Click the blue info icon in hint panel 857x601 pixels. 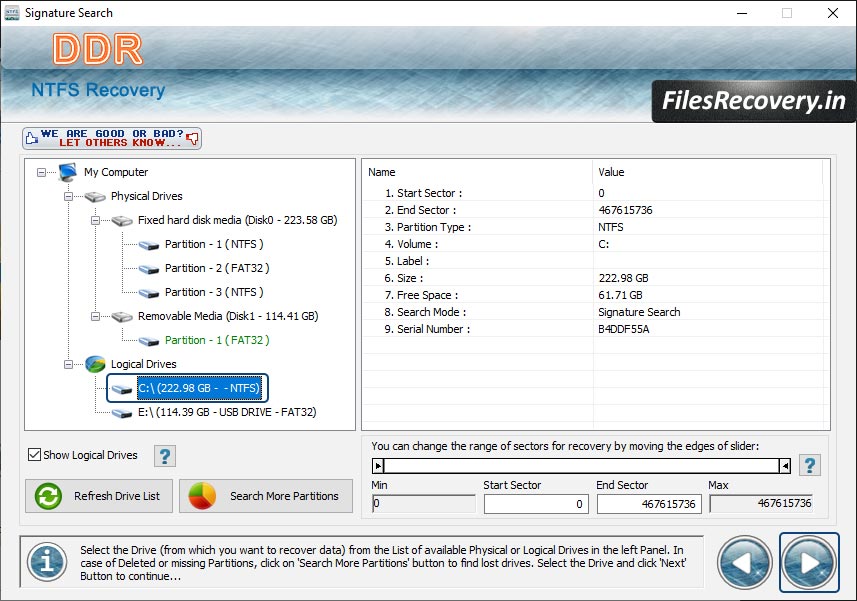click(48, 562)
